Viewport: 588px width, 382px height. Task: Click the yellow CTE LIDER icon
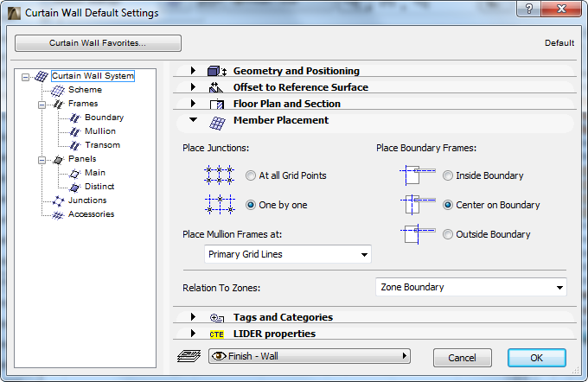(x=216, y=334)
